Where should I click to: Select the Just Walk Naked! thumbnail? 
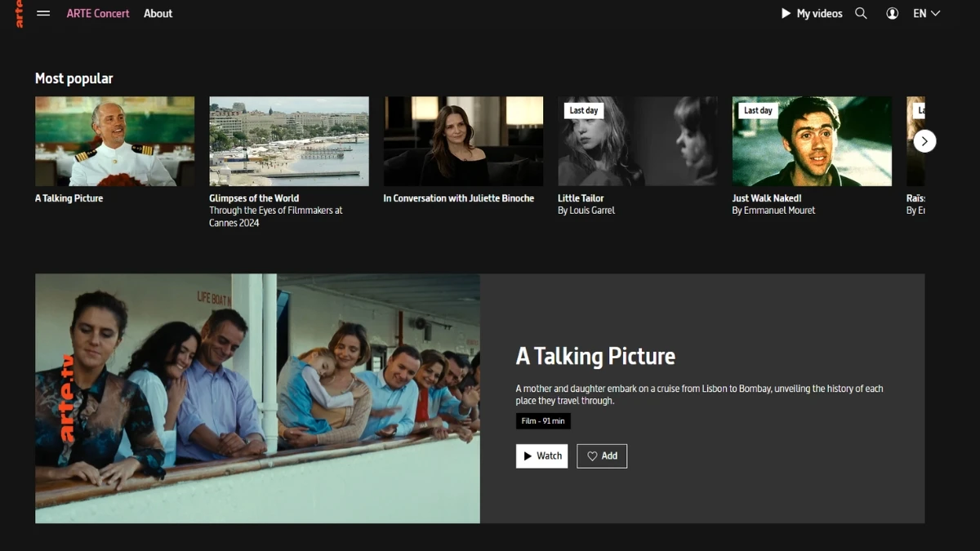coord(812,140)
